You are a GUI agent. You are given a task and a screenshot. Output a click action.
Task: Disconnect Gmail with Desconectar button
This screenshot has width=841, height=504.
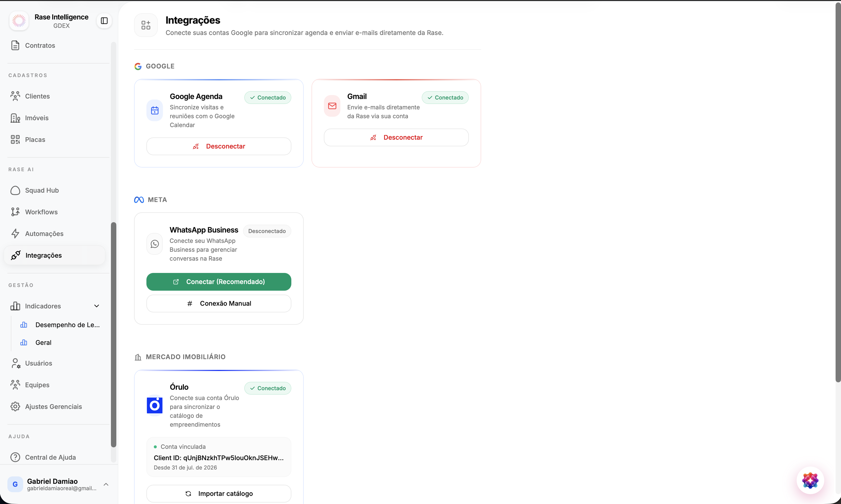click(396, 137)
